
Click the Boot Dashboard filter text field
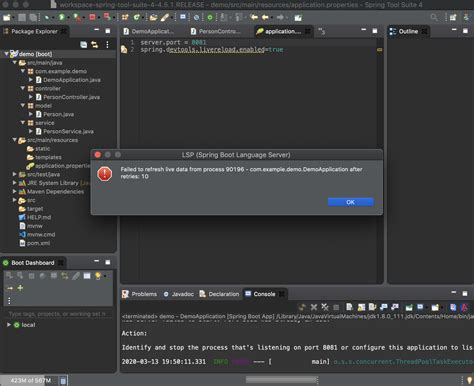pyautogui.click(x=57, y=314)
